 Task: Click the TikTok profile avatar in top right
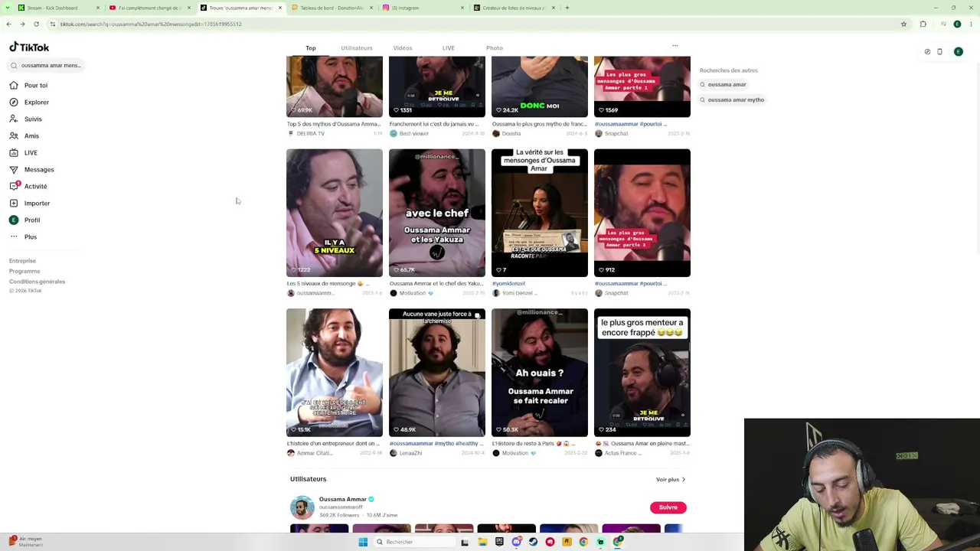coord(958,52)
